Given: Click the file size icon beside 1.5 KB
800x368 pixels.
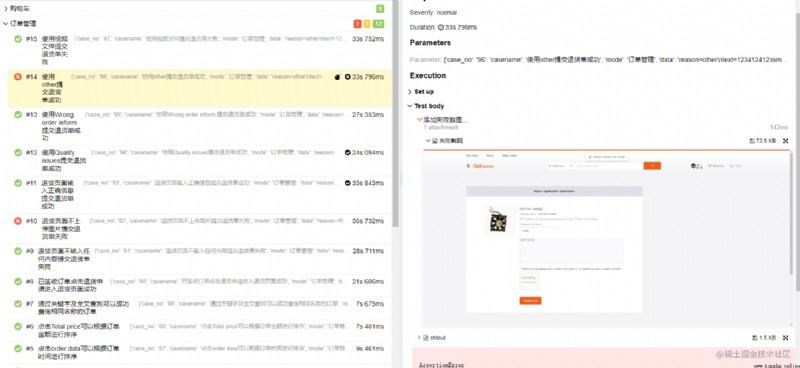Looking at the screenshot, I should coord(755,338).
